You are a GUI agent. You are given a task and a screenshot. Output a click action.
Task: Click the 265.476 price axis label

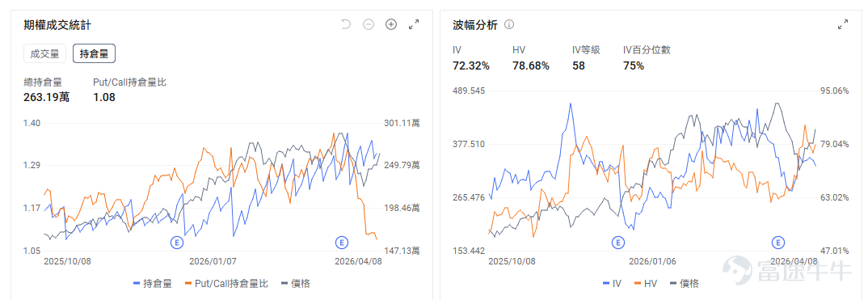[469, 197]
